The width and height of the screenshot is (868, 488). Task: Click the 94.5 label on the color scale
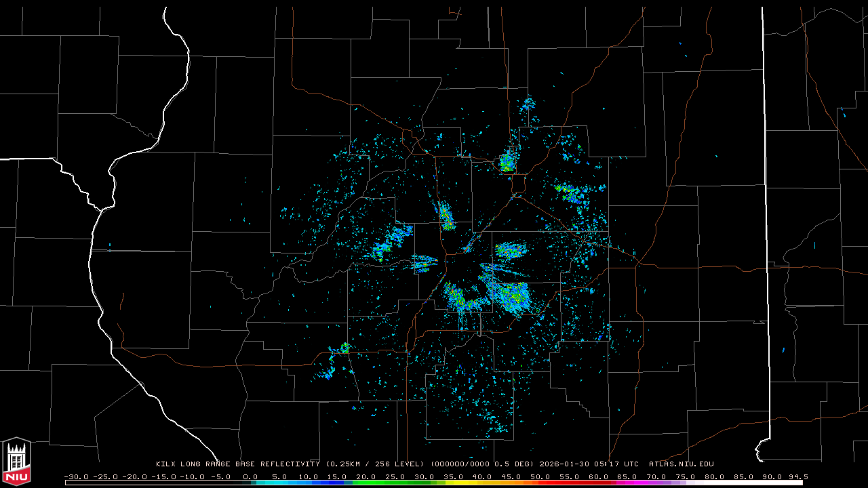797,476
